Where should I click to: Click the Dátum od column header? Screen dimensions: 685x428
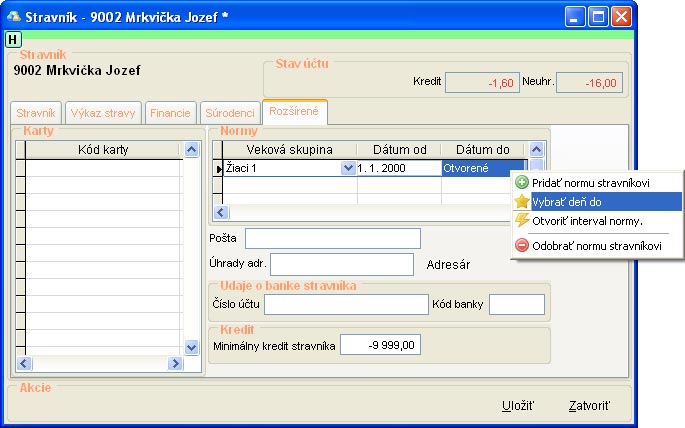pyautogui.click(x=399, y=150)
